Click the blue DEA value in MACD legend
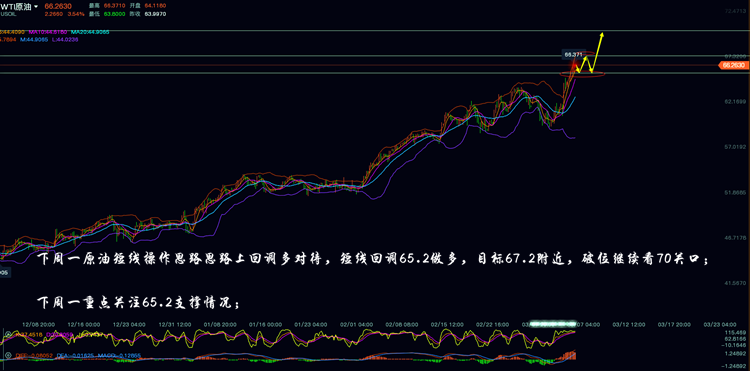The width and height of the screenshot is (750, 371). click(x=75, y=355)
